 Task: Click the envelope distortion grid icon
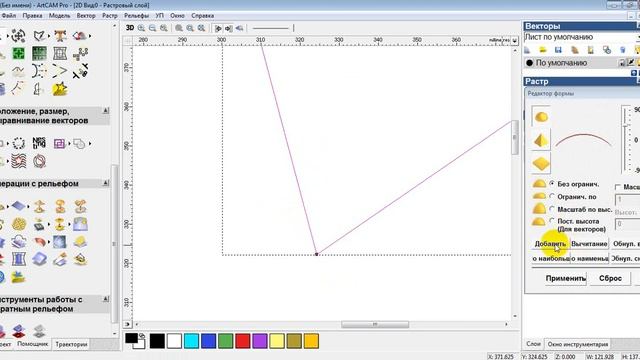(60, 53)
